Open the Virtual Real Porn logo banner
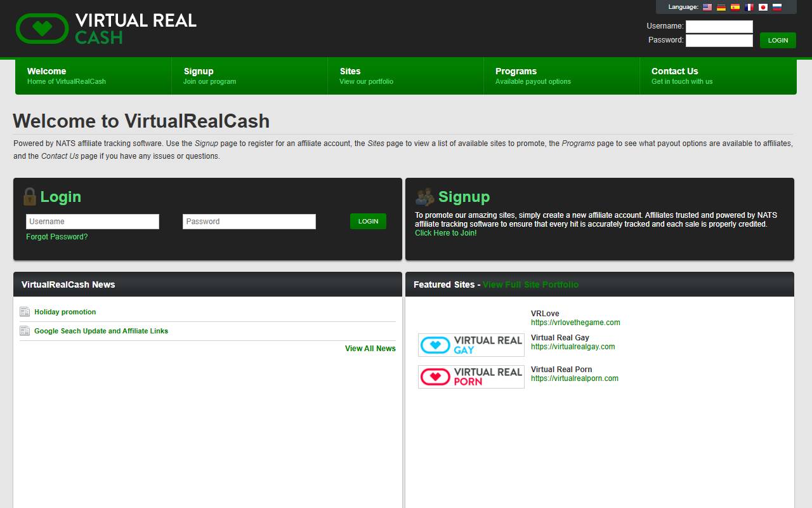This screenshot has width=812, height=508. (x=471, y=377)
